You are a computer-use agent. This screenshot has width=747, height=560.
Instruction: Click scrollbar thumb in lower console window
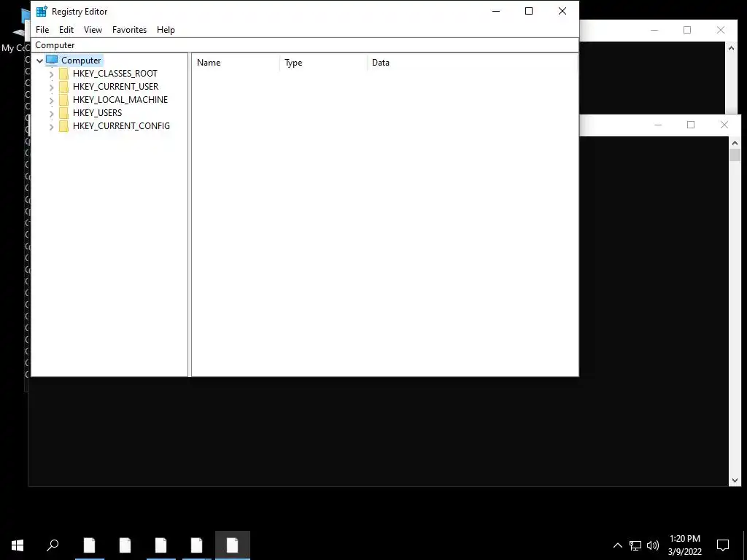point(735,155)
